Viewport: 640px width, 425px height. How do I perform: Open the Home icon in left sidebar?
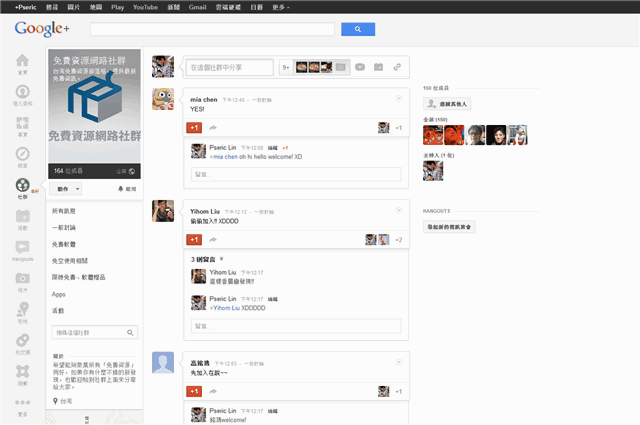tap(22, 61)
